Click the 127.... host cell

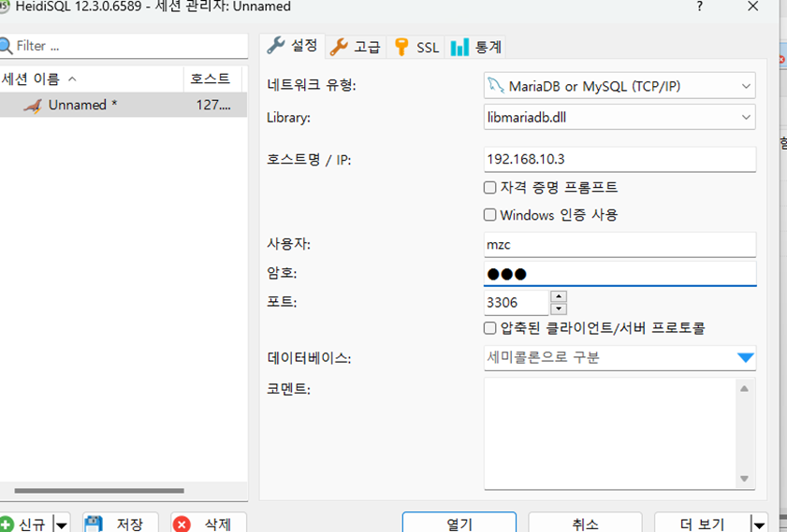(213, 105)
